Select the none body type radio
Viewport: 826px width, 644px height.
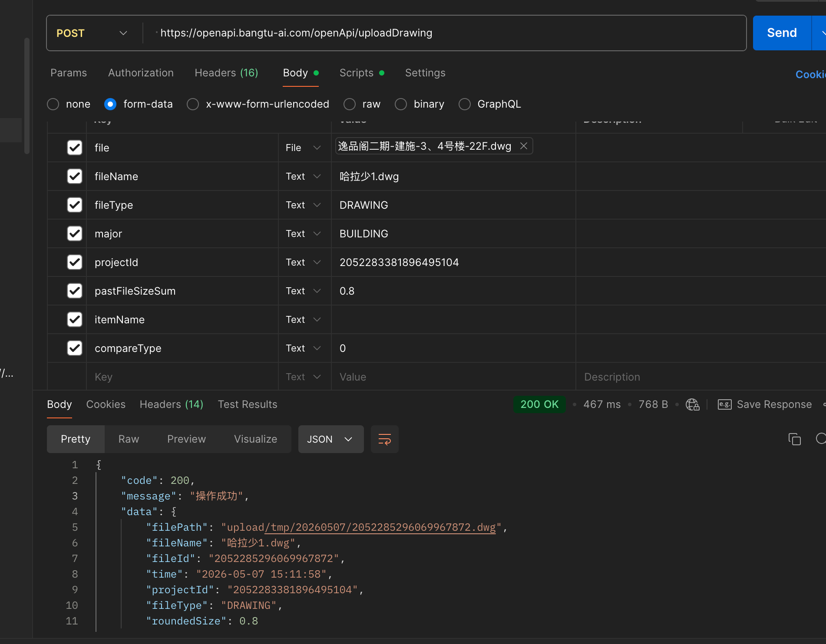pyautogui.click(x=53, y=104)
